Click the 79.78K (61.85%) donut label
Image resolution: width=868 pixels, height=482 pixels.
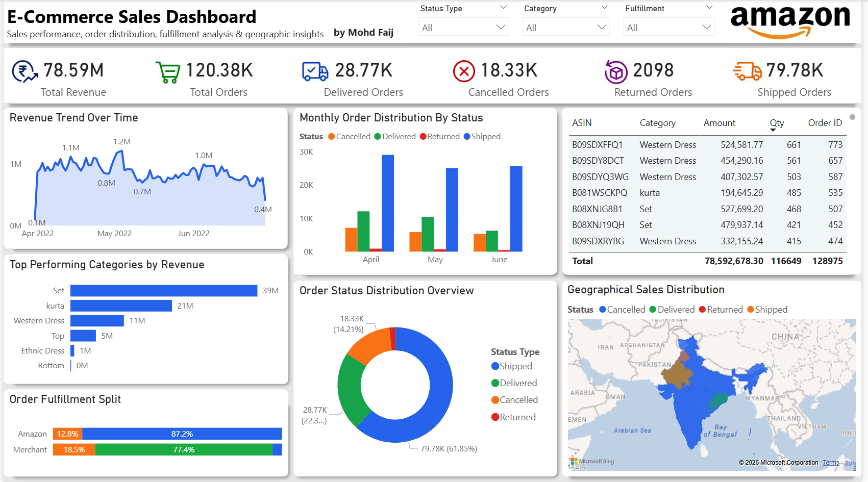click(449, 449)
